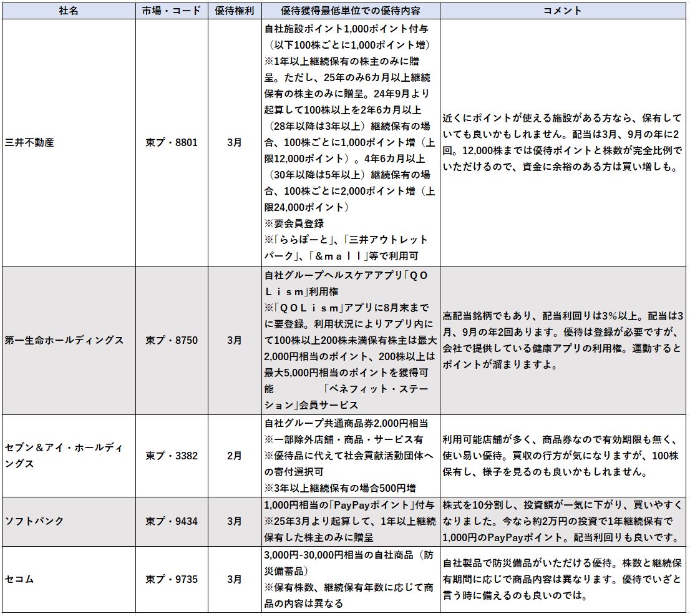Image resolution: width=690 pixels, height=616 pixels.
Task: Select the 東プ・3382 code cell
Action: [172, 456]
